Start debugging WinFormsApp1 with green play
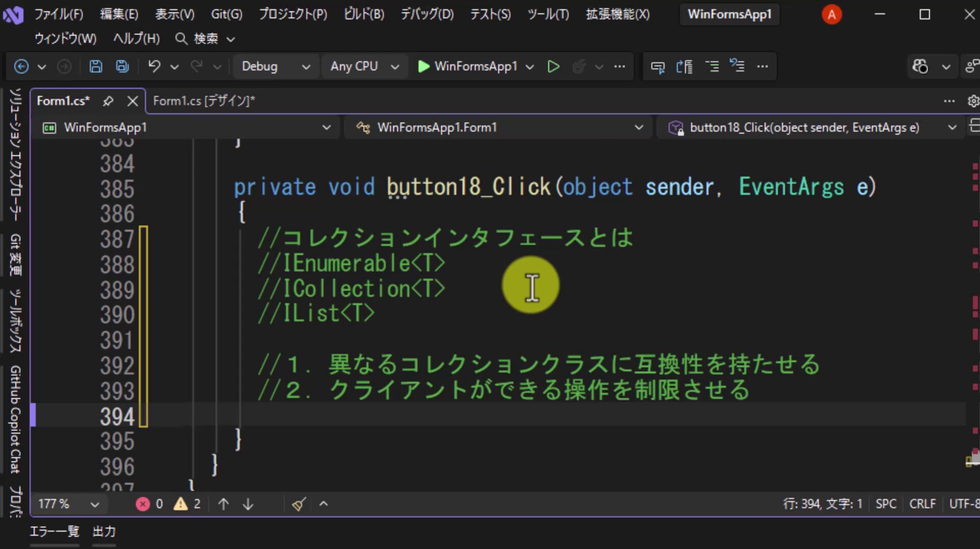This screenshot has width=980, height=549. click(423, 66)
